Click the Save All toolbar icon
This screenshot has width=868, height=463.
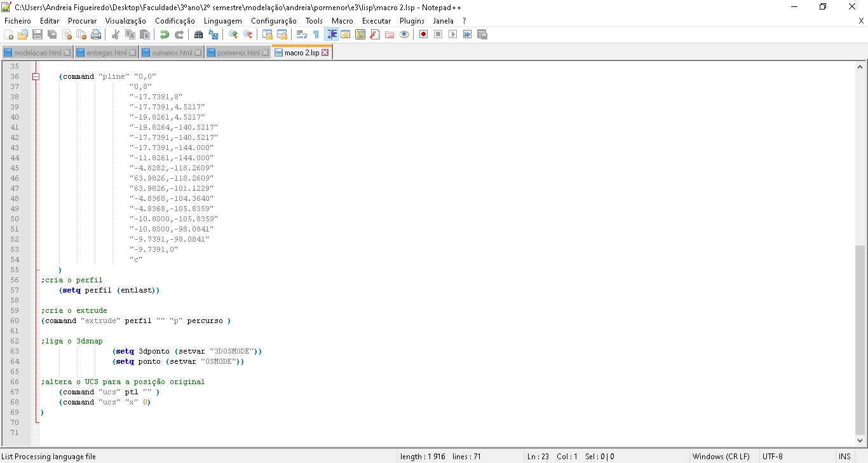click(52, 34)
